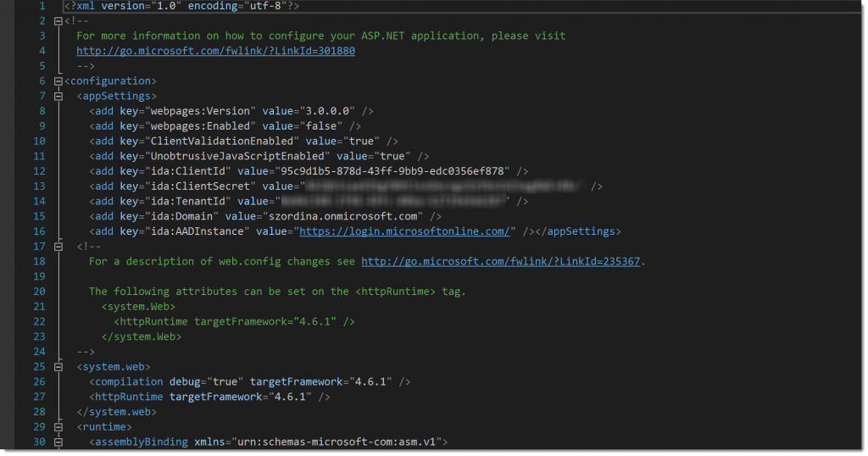The image size is (868, 456).
Task: Click line number 26 in the gutter
Action: (38, 382)
